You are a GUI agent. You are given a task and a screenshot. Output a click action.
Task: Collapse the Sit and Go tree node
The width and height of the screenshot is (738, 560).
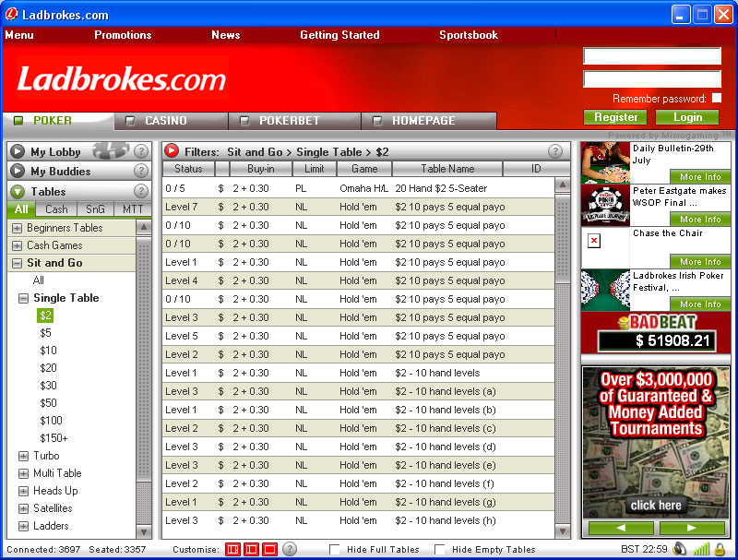17,263
